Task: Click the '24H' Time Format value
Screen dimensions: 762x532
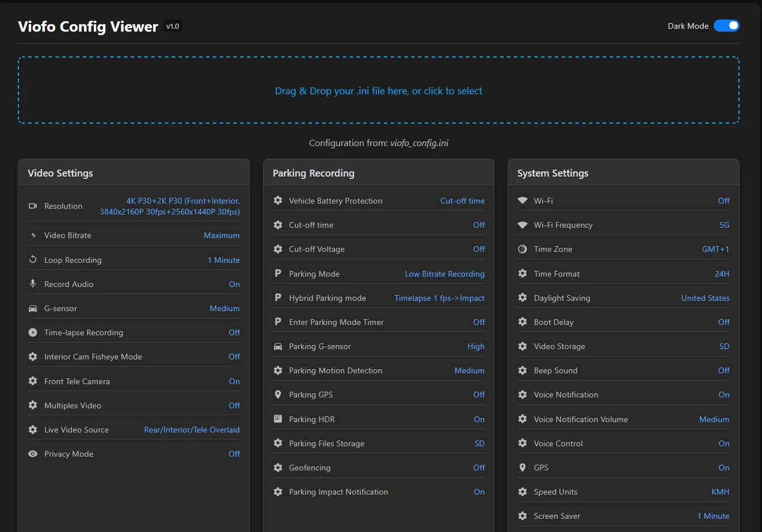Action: click(722, 274)
